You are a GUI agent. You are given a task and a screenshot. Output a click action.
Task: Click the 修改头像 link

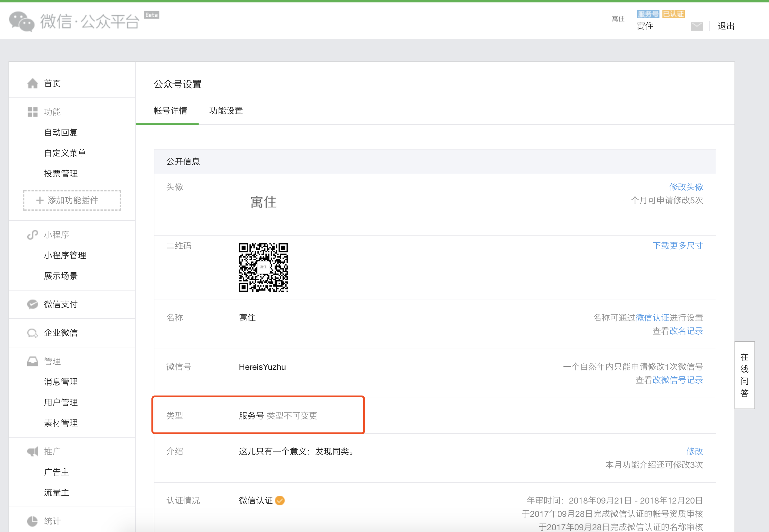click(x=686, y=187)
